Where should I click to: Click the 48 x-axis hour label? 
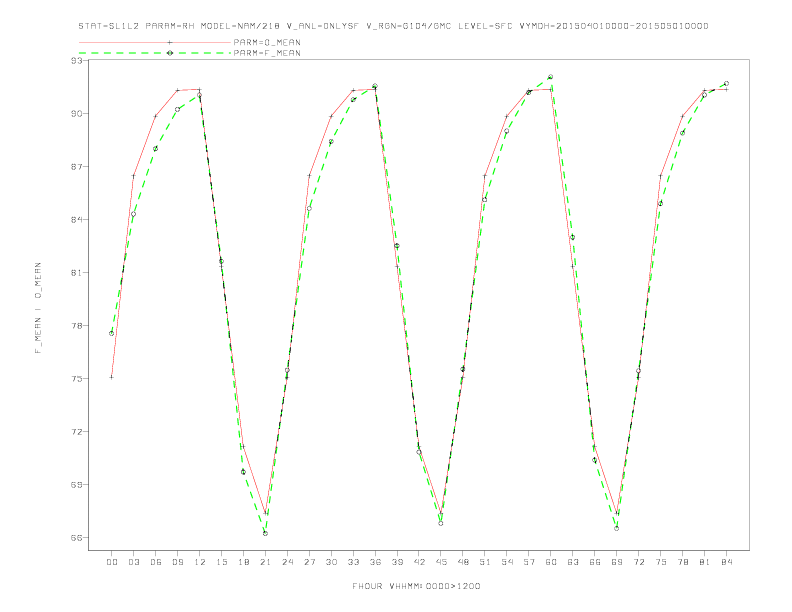click(463, 562)
